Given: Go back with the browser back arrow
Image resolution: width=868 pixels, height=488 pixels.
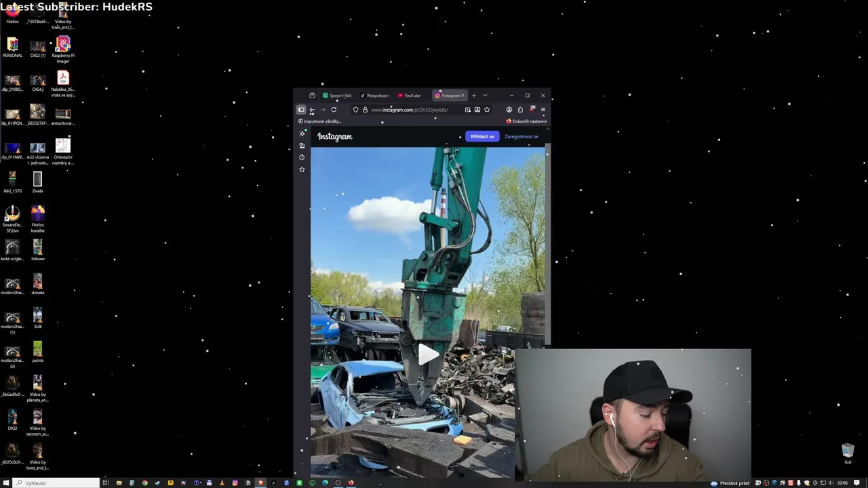Looking at the screenshot, I should point(312,110).
